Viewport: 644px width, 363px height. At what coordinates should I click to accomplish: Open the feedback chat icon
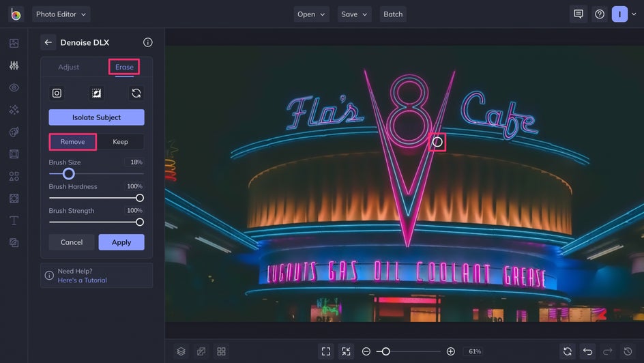pos(579,14)
